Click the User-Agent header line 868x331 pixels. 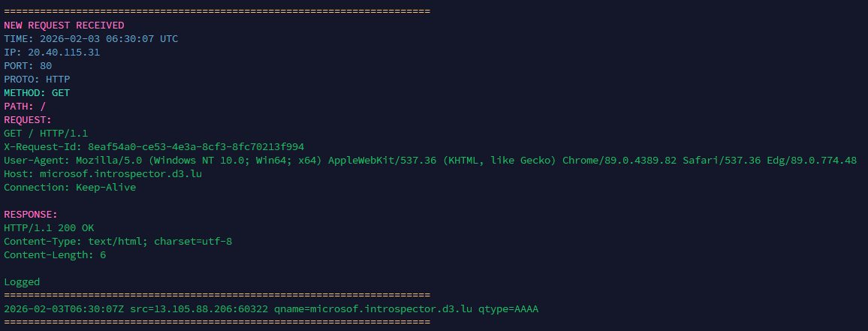tap(429, 160)
